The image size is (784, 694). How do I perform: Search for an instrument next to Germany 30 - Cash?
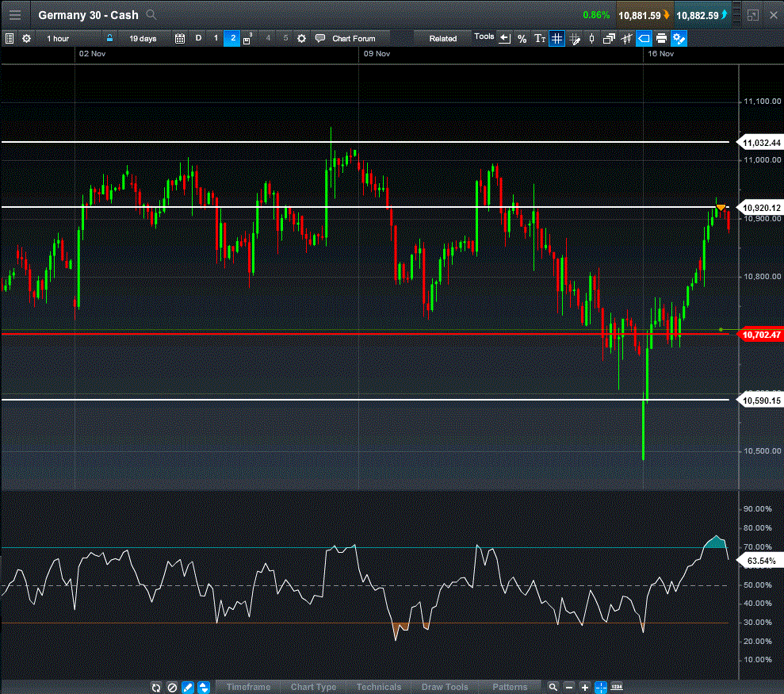[151, 14]
